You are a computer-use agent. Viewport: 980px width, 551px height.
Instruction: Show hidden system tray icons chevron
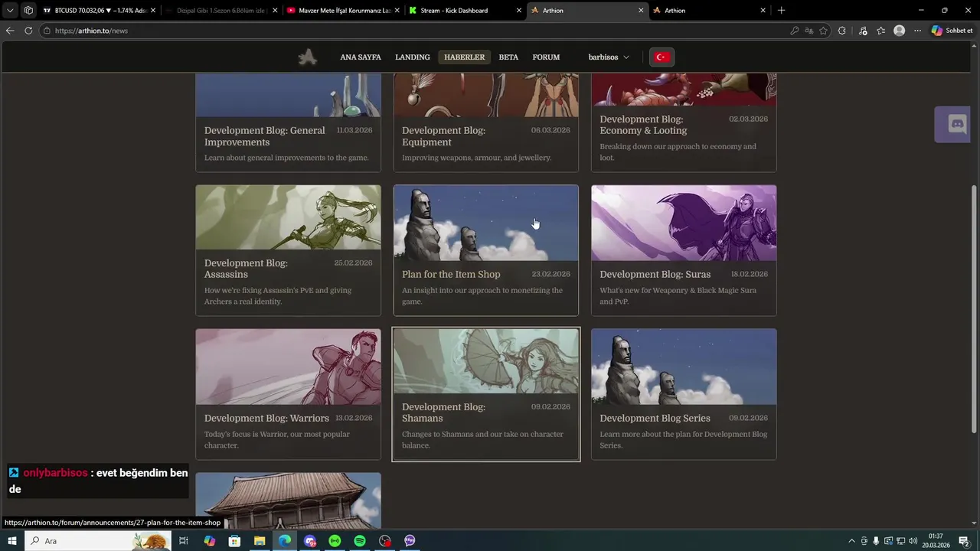coord(851,541)
